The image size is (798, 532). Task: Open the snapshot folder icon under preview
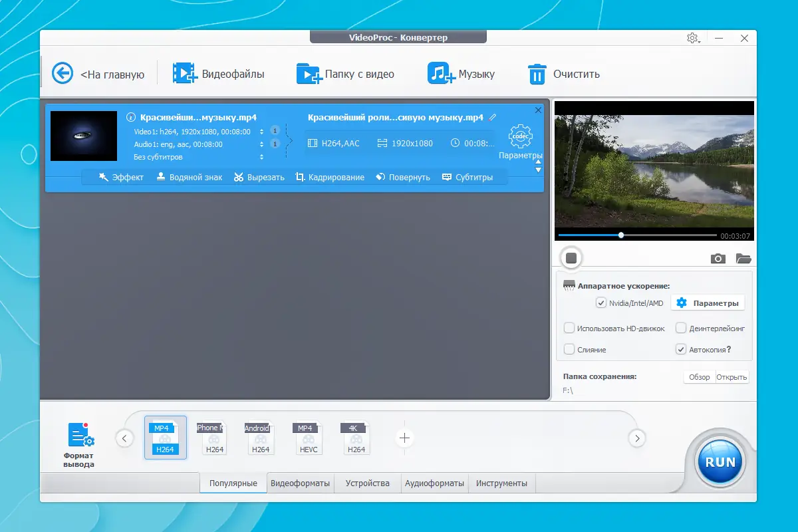(743, 259)
